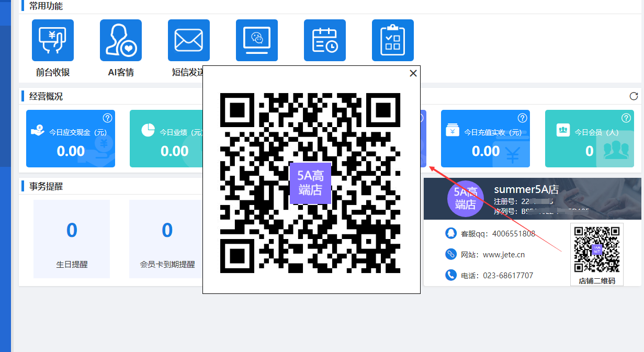Click the summer5A店 store name

[526, 189]
